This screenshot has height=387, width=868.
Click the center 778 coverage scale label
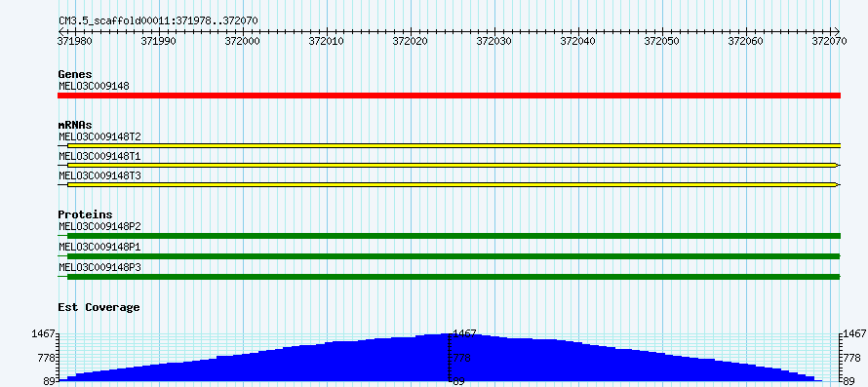(462, 358)
